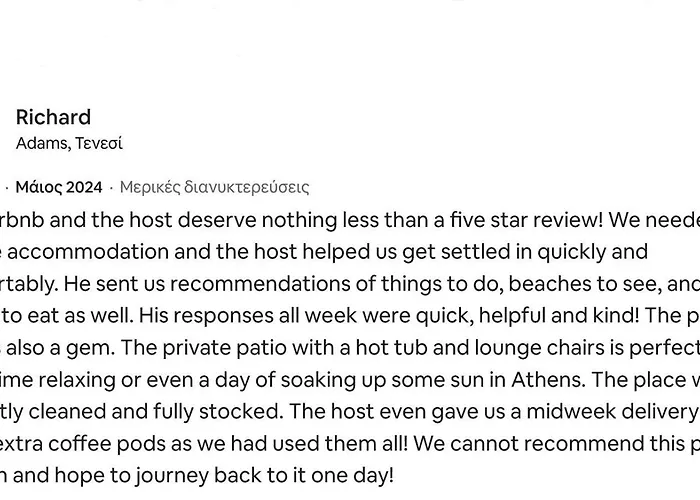The height and width of the screenshot is (500, 700).
Task: Click the word 'accommodation' in the review
Action: (x=88, y=252)
